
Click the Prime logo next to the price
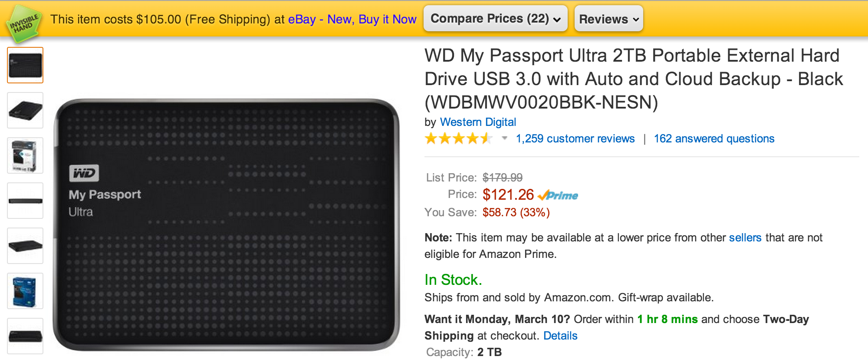click(558, 195)
